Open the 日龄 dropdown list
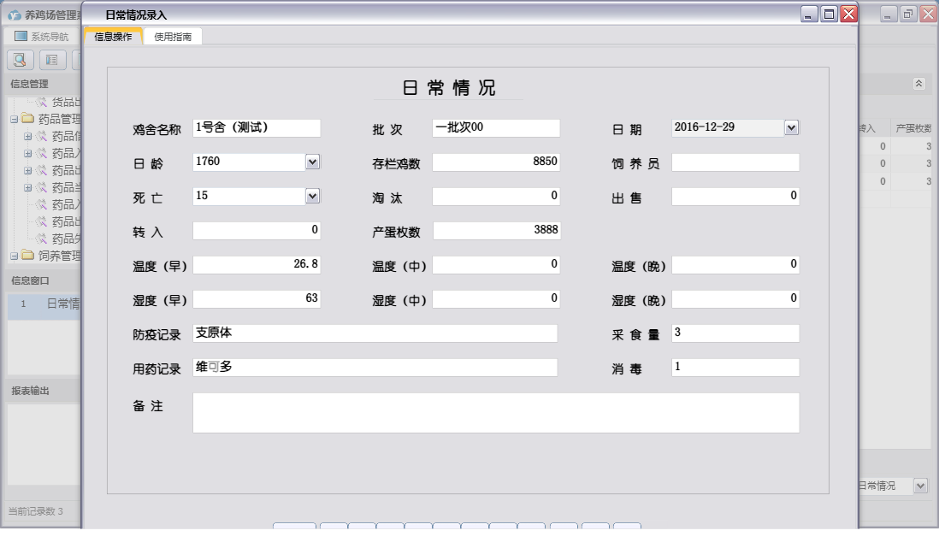Image resolution: width=939 pixels, height=560 pixels. coord(312,162)
